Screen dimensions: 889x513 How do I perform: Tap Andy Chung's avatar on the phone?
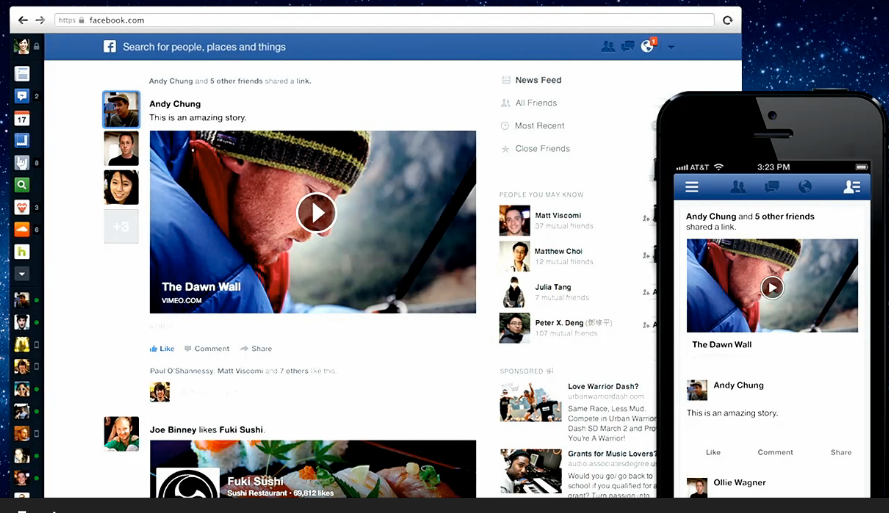(697, 390)
